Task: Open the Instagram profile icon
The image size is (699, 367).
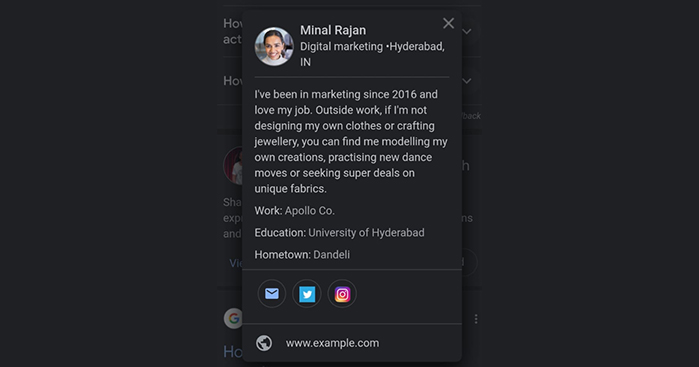Action: coord(342,294)
